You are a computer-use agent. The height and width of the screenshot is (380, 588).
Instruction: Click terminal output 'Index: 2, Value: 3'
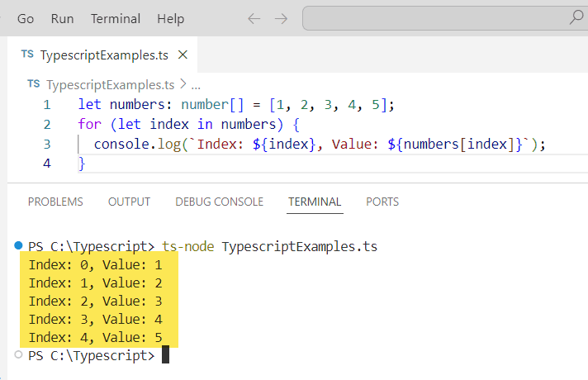click(x=96, y=302)
